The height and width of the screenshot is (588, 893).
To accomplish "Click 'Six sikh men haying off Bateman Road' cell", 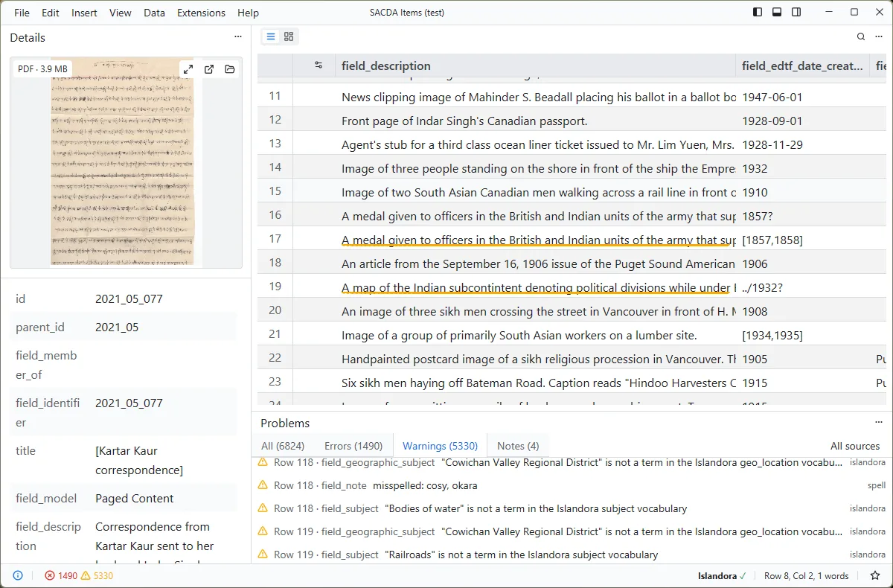I will pyautogui.click(x=535, y=383).
